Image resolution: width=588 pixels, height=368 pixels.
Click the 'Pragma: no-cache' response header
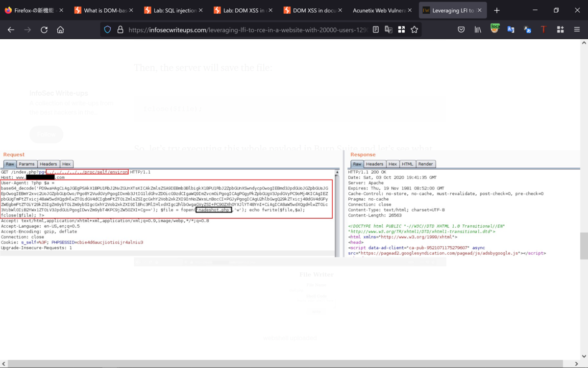[x=368, y=199]
